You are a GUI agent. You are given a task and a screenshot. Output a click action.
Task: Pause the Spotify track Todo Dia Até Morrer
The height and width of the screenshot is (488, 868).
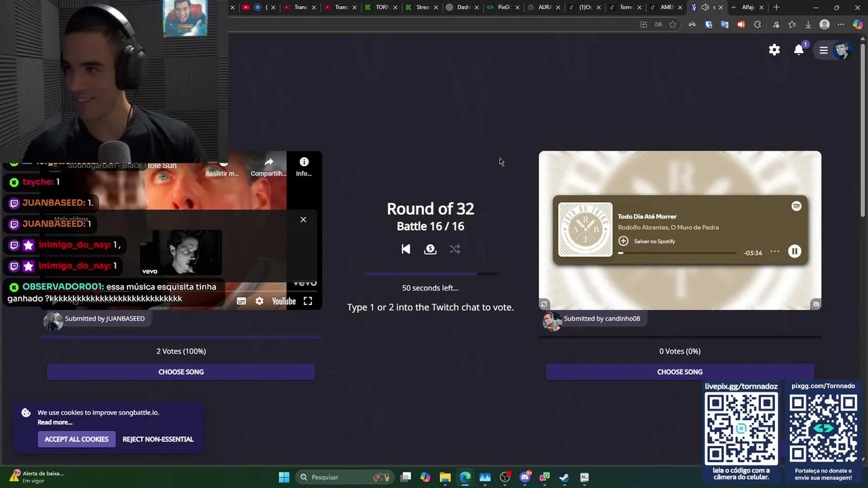tap(795, 251)
